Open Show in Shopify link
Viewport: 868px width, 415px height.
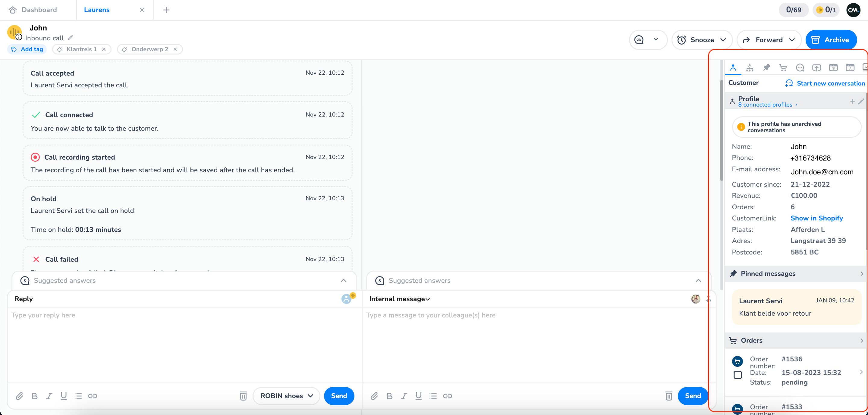coord(816,218)
